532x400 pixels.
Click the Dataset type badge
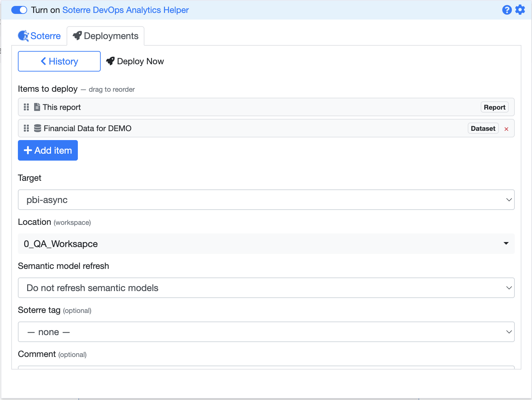(483, 128)
